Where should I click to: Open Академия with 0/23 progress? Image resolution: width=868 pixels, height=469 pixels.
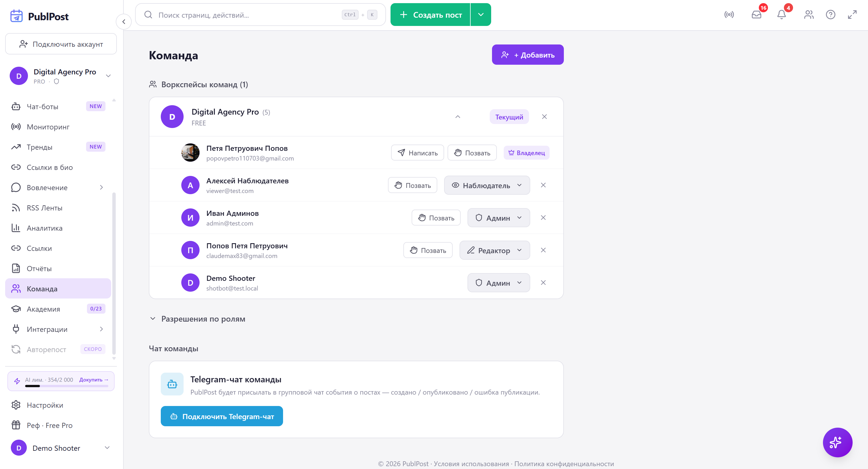click(58, 309)
